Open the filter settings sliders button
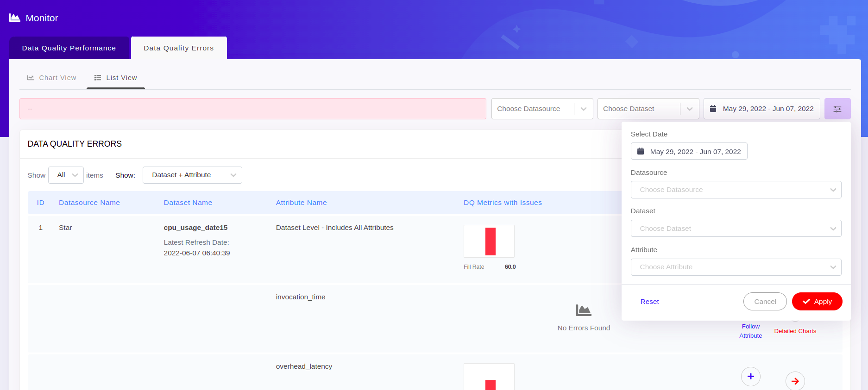The height and width of the screenshot is (390, 868). click(x=837, y=109)
